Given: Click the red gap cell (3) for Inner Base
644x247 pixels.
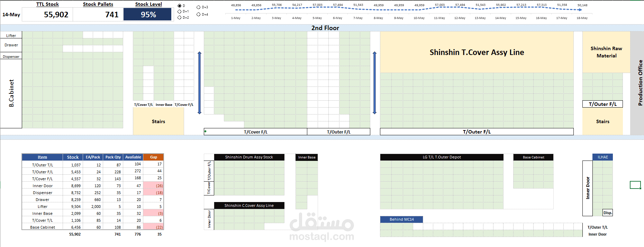Looking at the screenshot, I should tap(153, 213).
